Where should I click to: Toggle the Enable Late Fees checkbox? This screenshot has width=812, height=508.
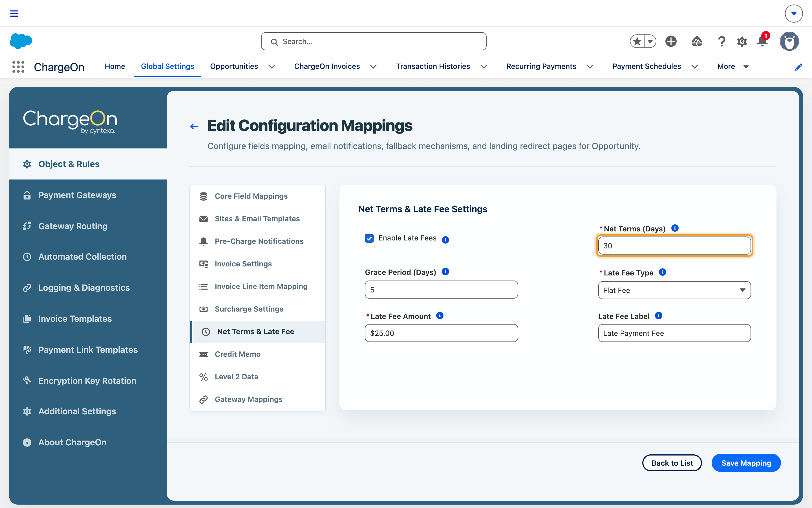[x=369, y=238]
